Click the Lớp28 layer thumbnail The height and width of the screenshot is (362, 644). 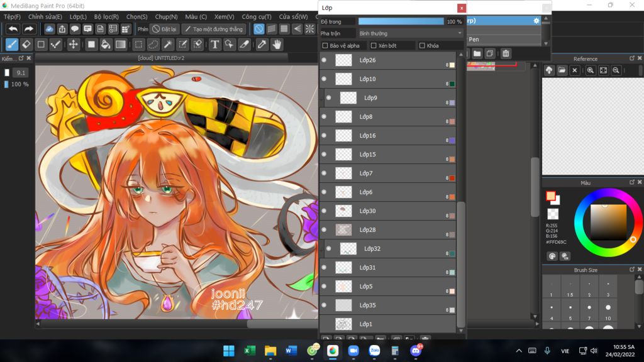[343, 230]
